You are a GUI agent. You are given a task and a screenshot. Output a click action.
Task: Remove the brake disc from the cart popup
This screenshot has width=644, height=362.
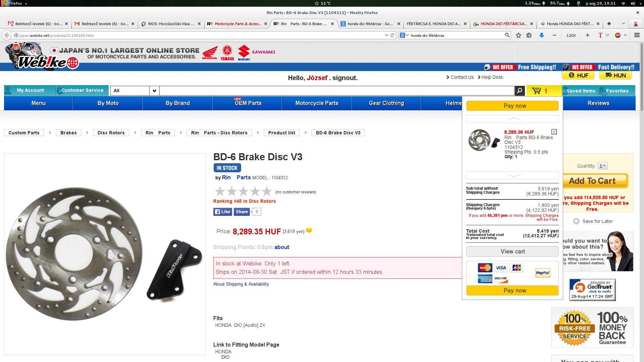554,132
